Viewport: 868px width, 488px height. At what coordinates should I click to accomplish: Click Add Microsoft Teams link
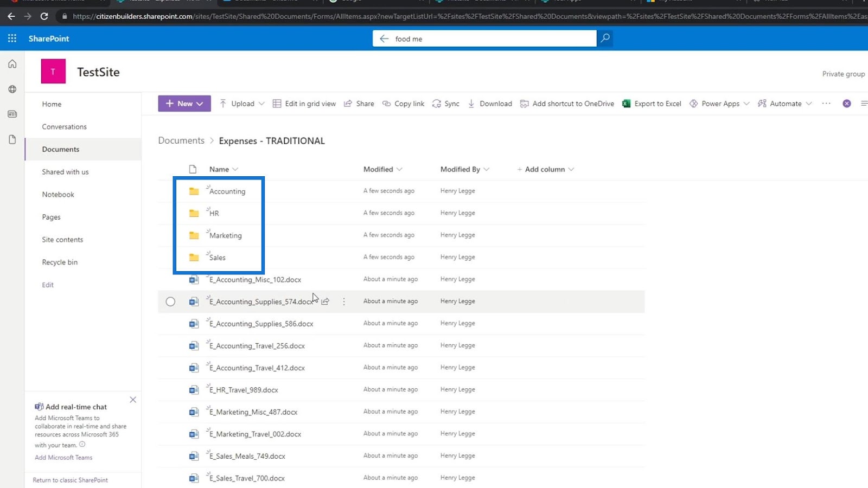(63, 458)
